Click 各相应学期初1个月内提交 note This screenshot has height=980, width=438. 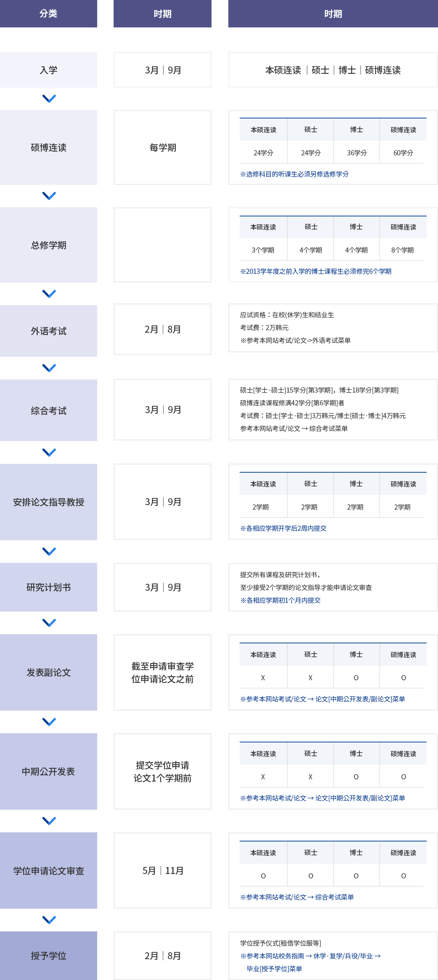280,600
